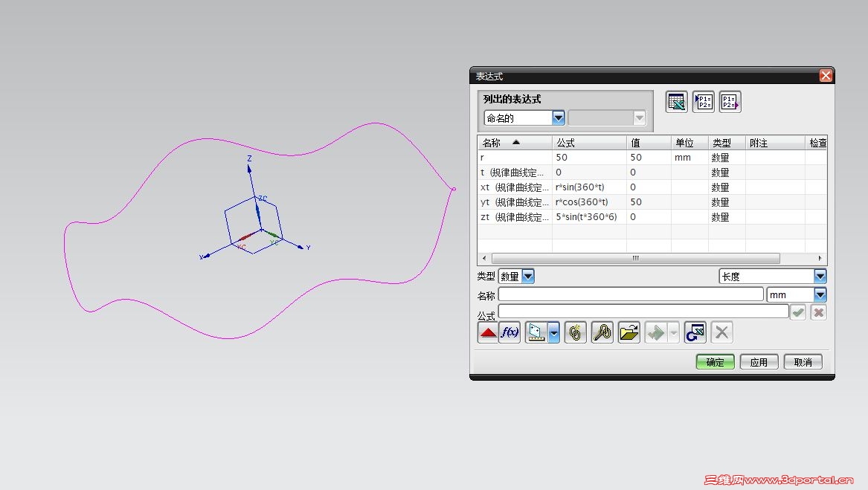
Task: Open the spreadsheet edit icon
Action: (x=676, y=102)
